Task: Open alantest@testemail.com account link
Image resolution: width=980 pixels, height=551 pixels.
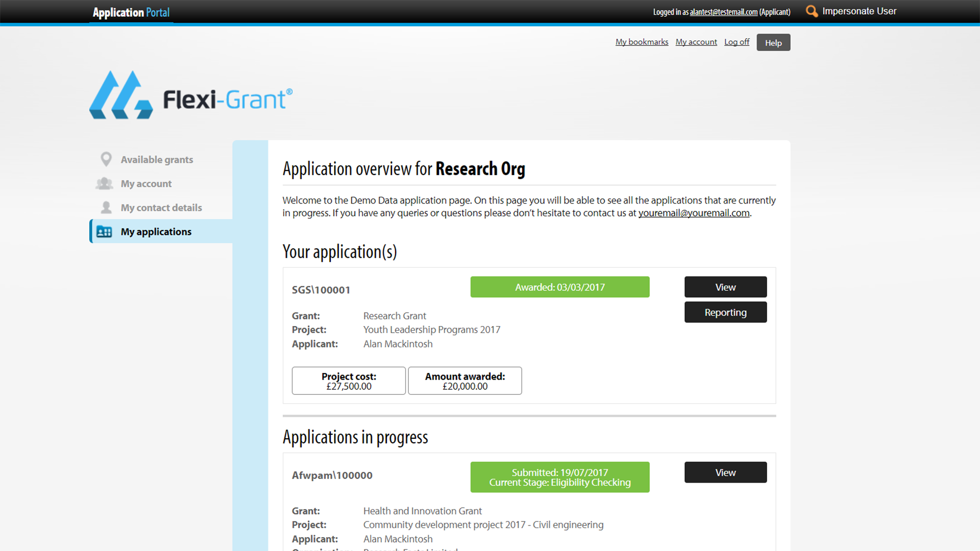Action: click(x=723, y=12)
